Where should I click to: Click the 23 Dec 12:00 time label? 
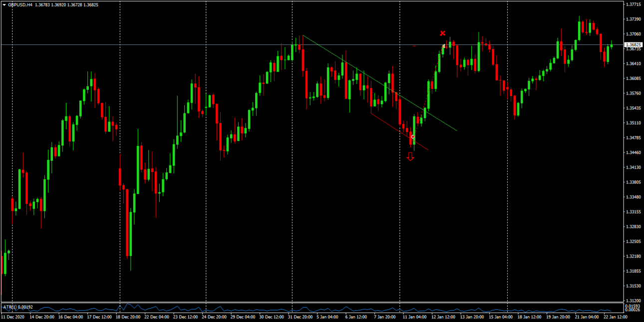pos(185,317)
